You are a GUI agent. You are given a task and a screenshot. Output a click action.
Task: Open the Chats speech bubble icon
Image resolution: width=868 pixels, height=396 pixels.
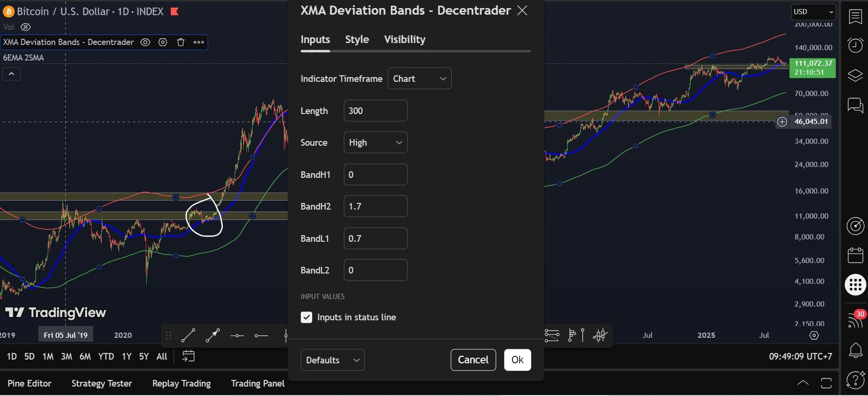point(855,105)
